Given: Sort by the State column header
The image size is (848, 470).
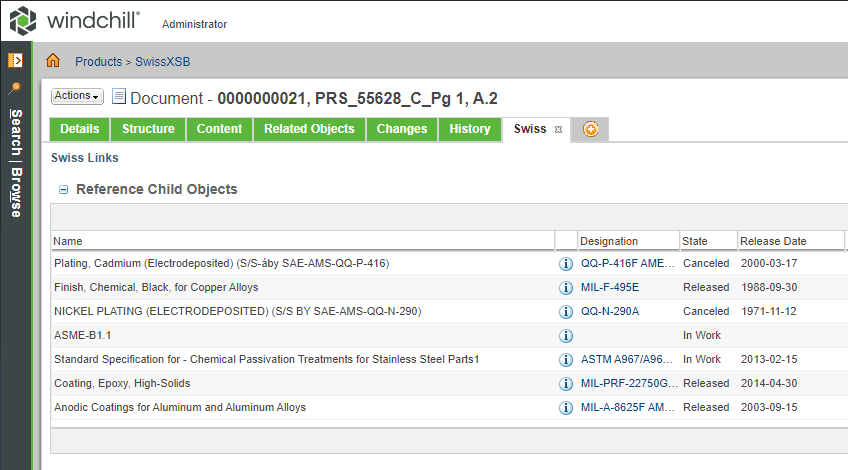Looking at the screenshot, I should [x=708, y=241].
